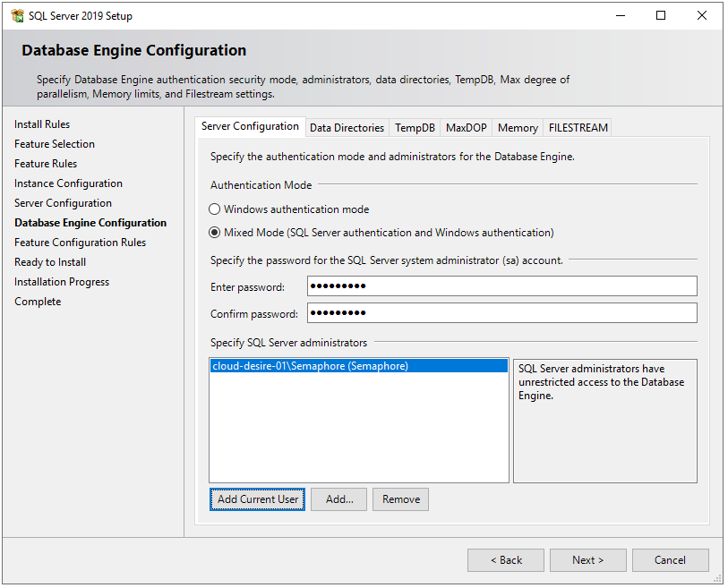The image size is (728, 588).
Task: Switch to the MaxDOP tab
Action: pyautogui.click(x=465, y=127)
